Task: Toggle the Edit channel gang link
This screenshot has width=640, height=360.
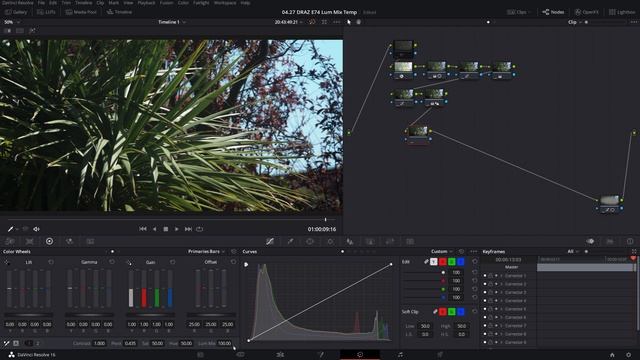Action: (426, 262)
